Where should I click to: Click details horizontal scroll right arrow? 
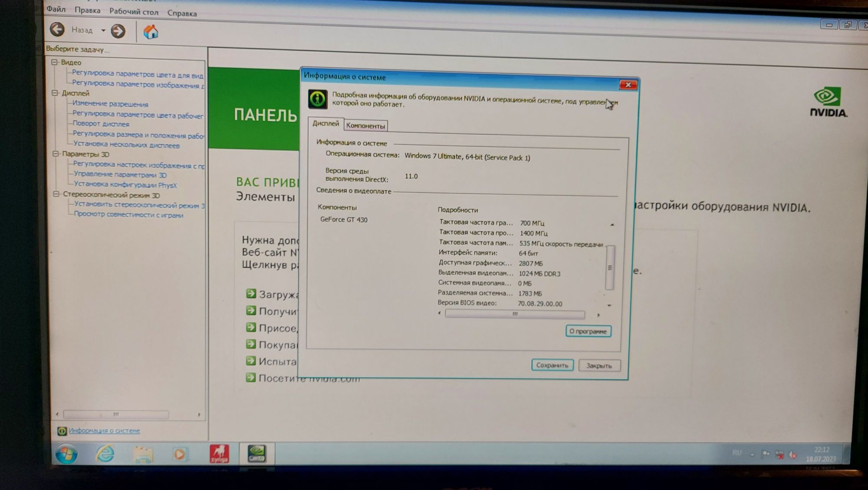598,315
